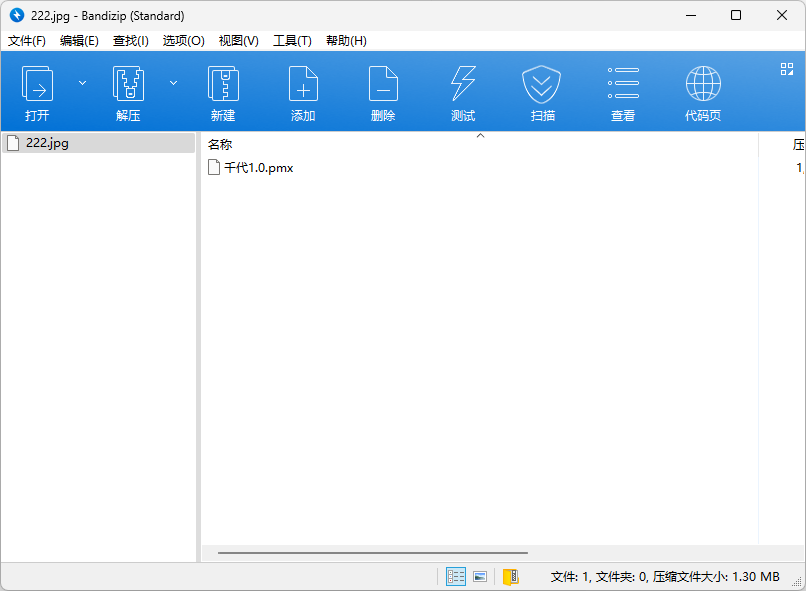This screenshot has width=806, height=591.
Task: Open the 工具(T) menu
Action: tap(292, 41)
